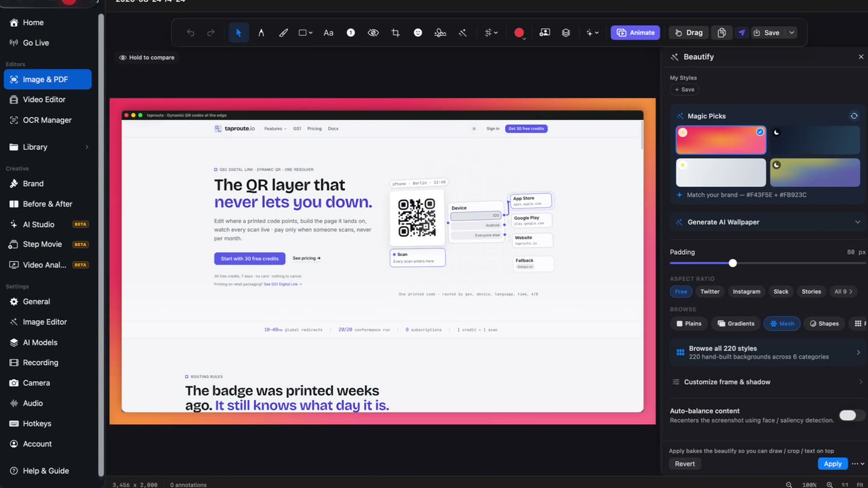
Task: Open the AI sparkle tools dropdown
Action: [x=593, y=33]
